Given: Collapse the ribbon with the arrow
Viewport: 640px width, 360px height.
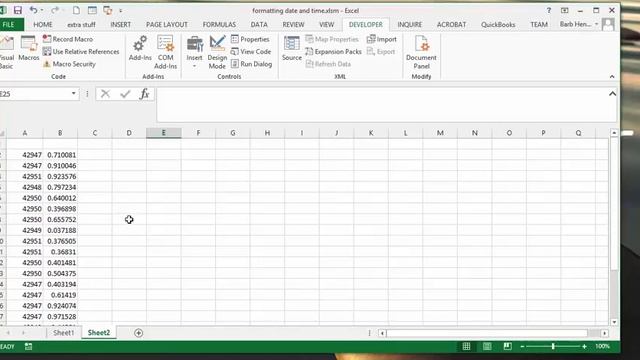Looking at the screenshot, I should pos(612,77).
